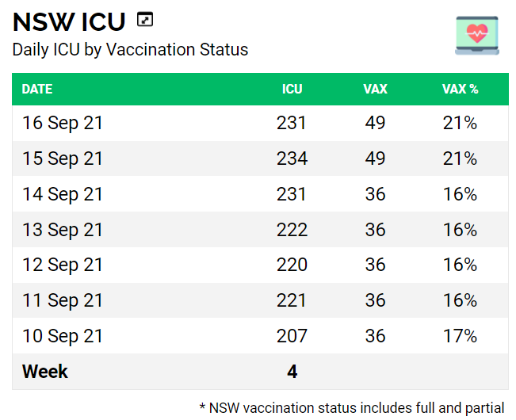Click the heart monitor laptop icon
The image size is (516, 420).
tap(476, 35)
